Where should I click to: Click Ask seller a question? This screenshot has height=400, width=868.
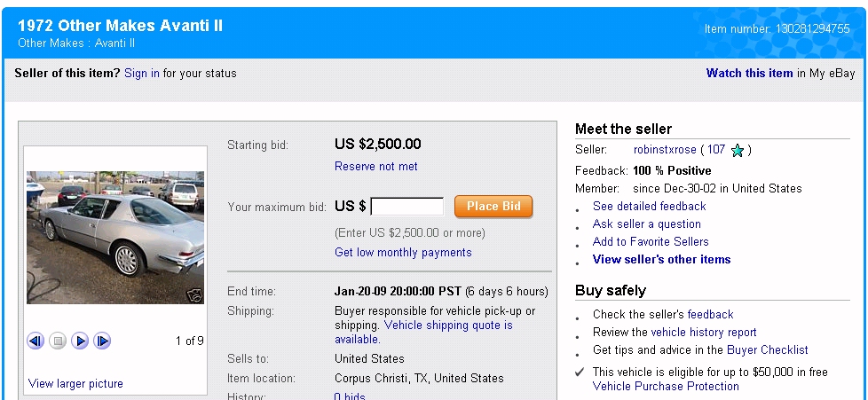point(646,224)
